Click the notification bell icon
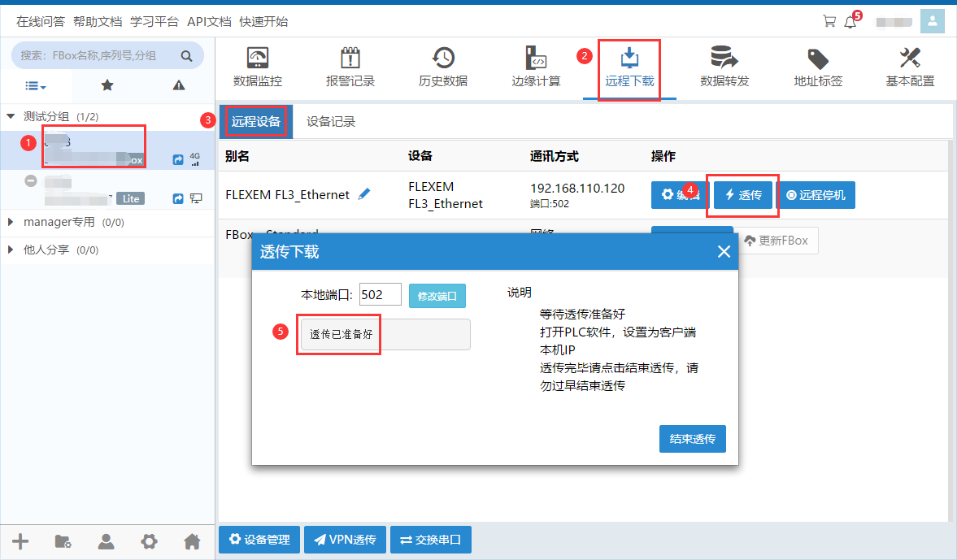This screenshot has height=560, width=957. point(850,22)
